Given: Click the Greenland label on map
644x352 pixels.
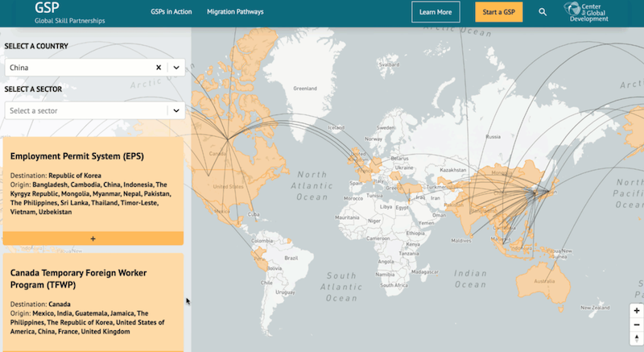Looking at the screenshot, I should point(305,89).
